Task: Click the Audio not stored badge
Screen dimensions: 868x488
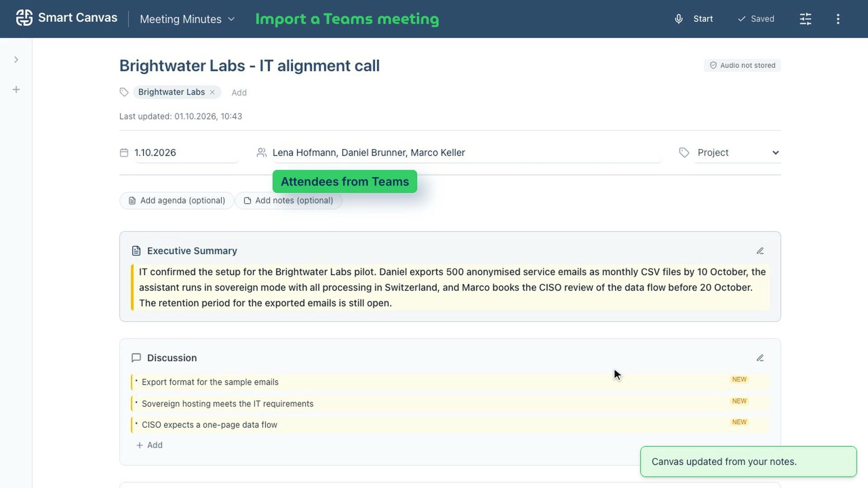Action: (742, 66)
